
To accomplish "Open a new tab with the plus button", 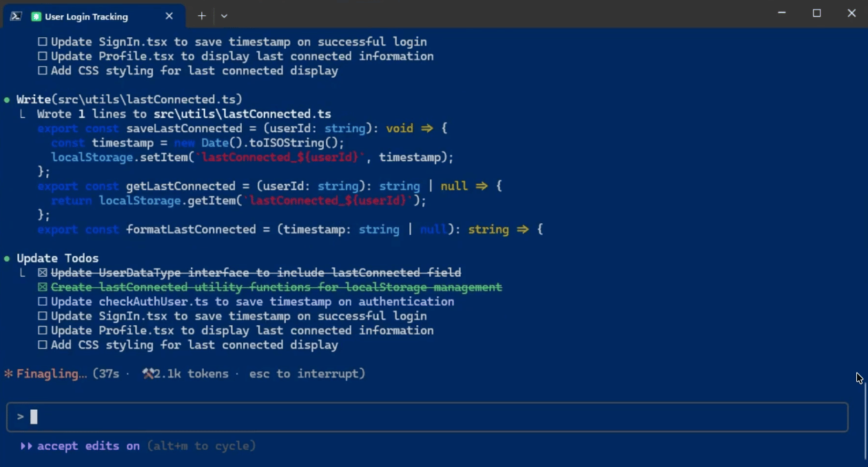I will (x=202, y=16).
